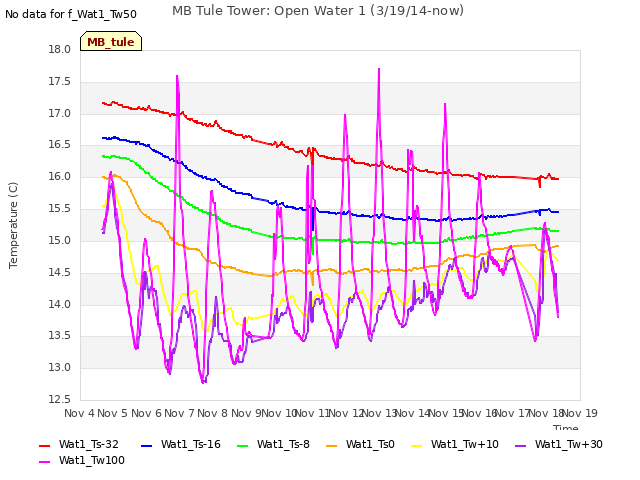Select the Wat1_Tw+10 legend label

pyautogui.click(x=464, y=444)
